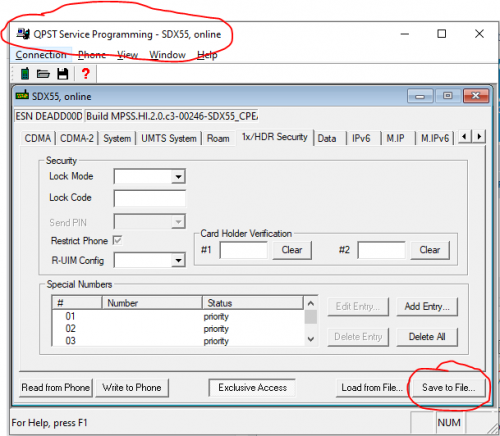Switch to the CDMA tab
This screenshot has height=436, width=500.
click(38, 138)
